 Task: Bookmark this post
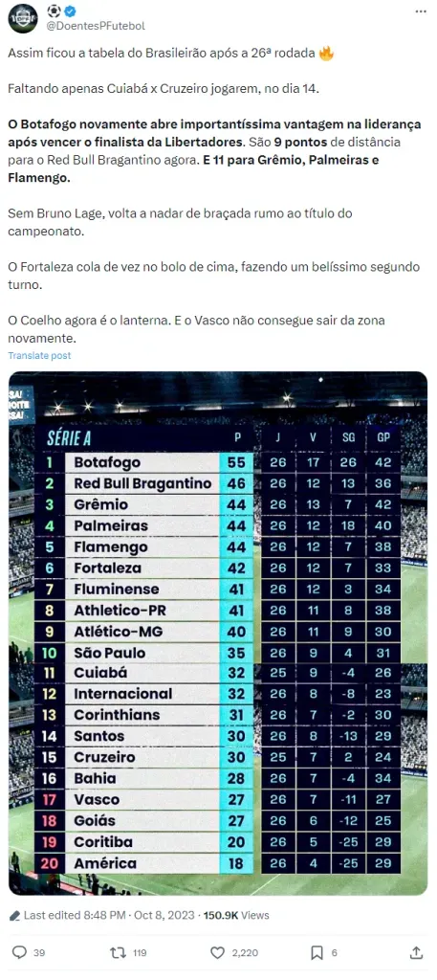pos(317,952)
